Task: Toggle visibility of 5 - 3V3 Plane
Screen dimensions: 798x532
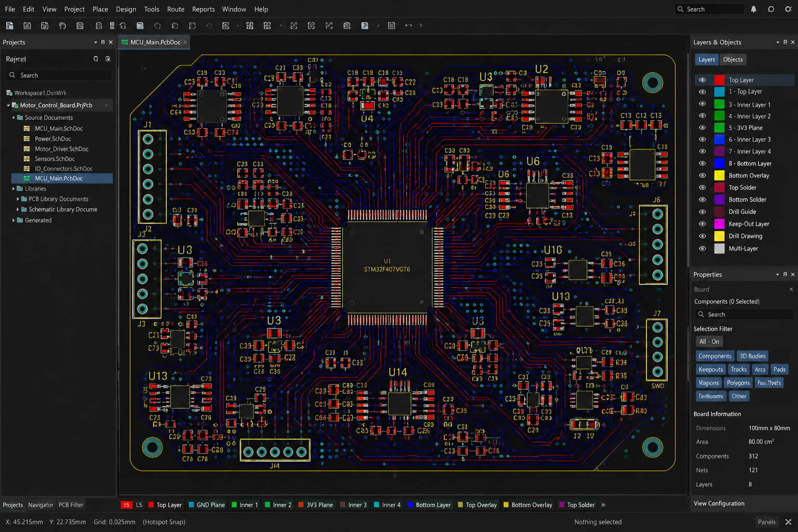Action: pyautogui.click(x=702, y=128)
